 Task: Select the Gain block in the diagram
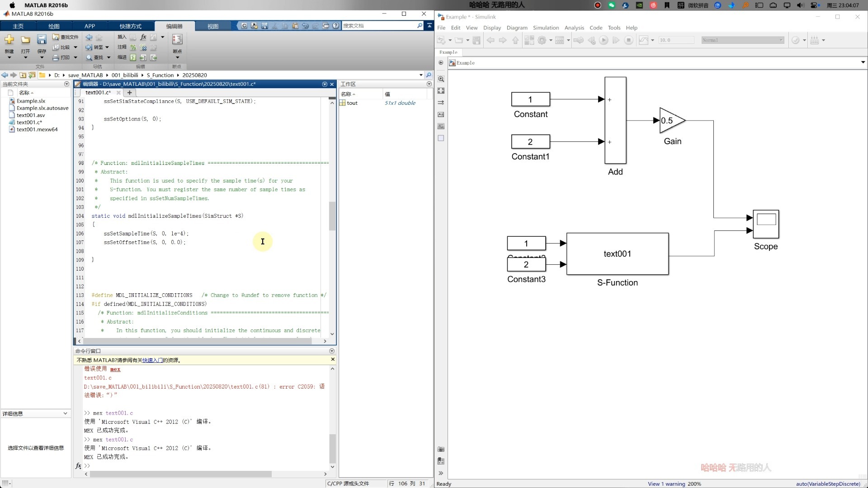pyautogui.click(x=672, y=121)
